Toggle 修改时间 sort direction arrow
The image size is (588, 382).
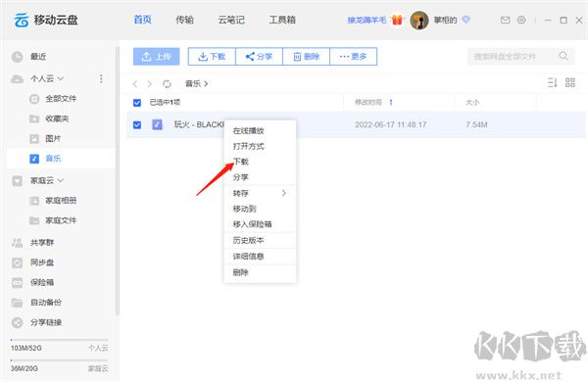pyautogui.click(x=391, y=102)
